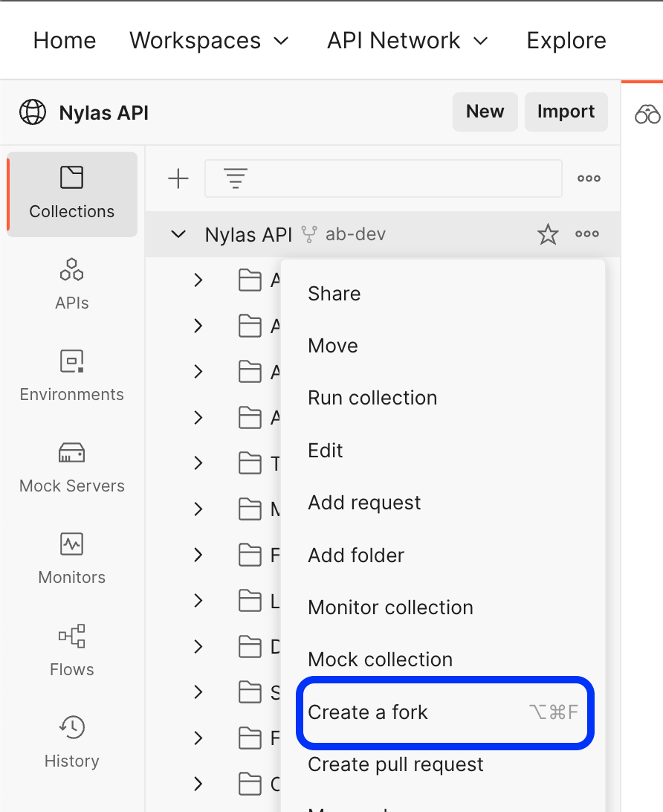This screenshot has width=663, height=812.
Task: Select Run collection from the context menu
Action: (372, 398)
